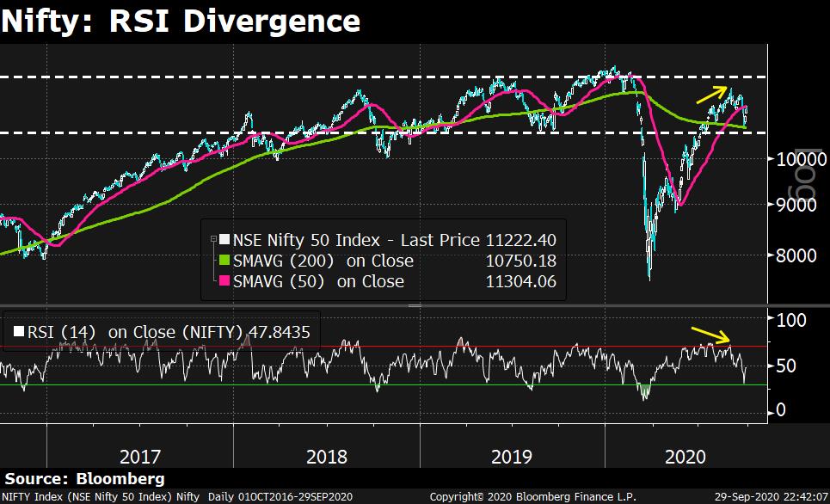Click the 10000 price axis marker
Image resolution: width=830 pixels, height=504 pixels.
[x=796, y=160]
